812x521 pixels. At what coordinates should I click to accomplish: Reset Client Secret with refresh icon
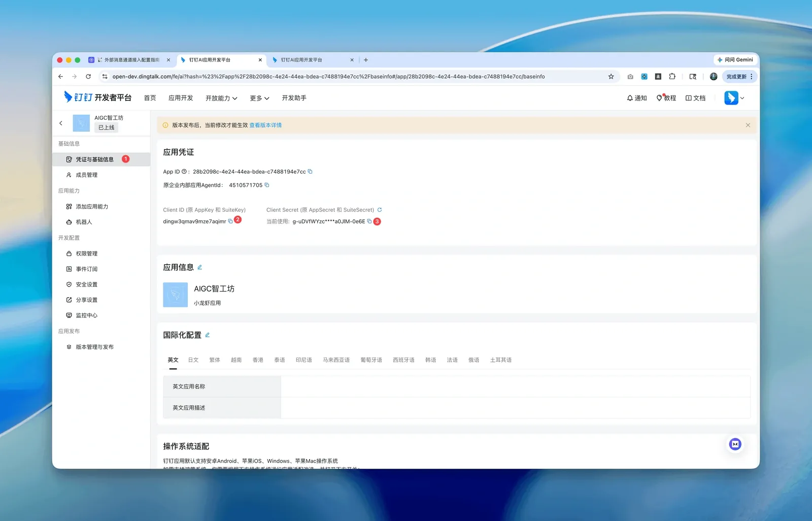pyautogui.click(x=380, y=210)
